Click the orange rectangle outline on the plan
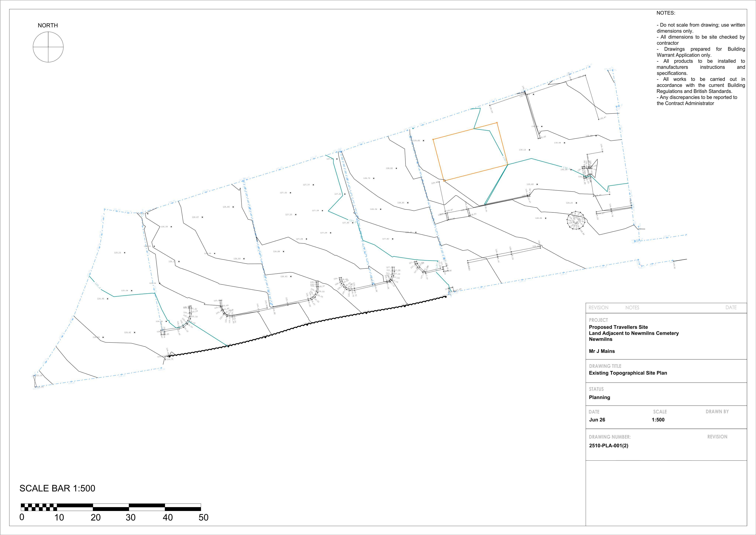The width and height of the screenshot is (756, 535). [x=470, y=152]
